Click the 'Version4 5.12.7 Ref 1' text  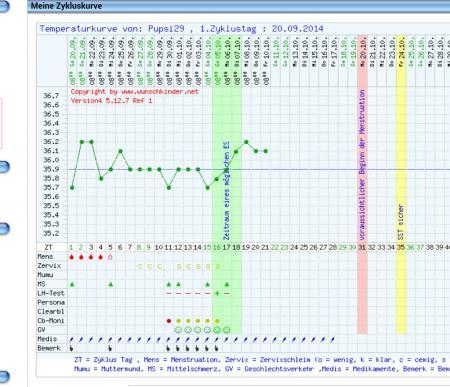point(111,100)
